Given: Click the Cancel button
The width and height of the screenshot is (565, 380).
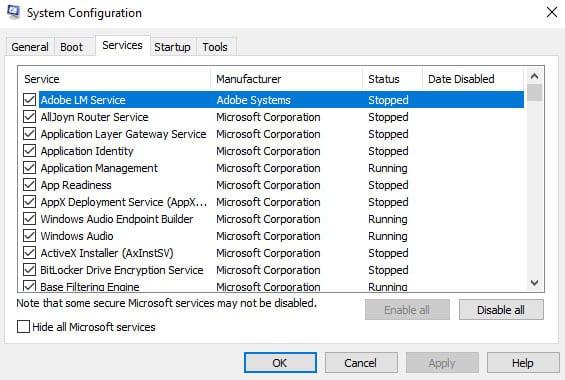Looking at the screenshot, I should (x=361, y=363).
